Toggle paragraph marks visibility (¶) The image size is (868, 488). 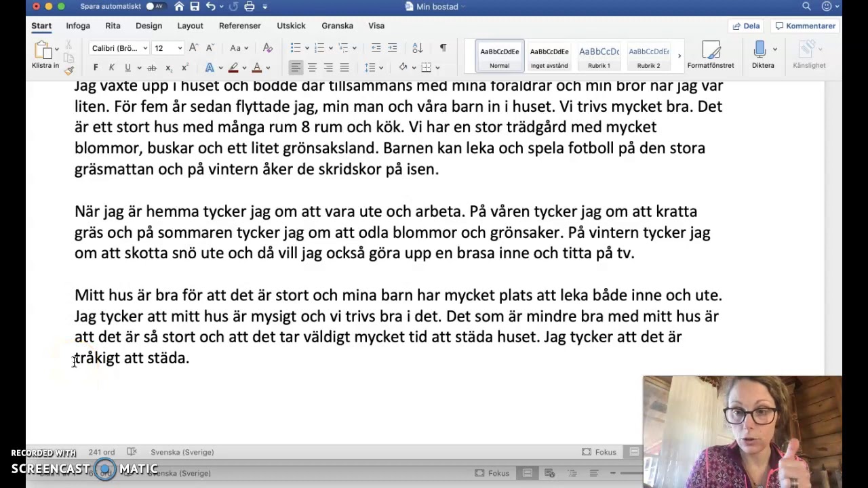click(443, 48)
